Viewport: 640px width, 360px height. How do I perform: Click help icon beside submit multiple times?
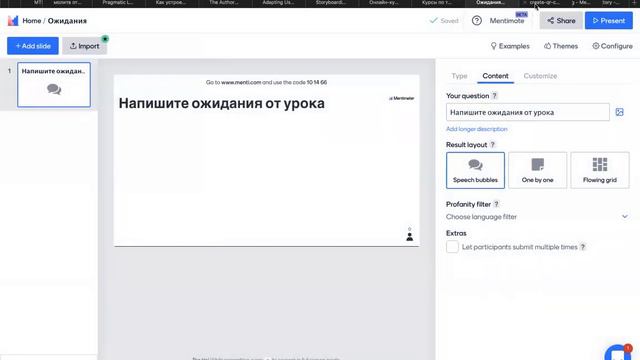coord(583,247)
